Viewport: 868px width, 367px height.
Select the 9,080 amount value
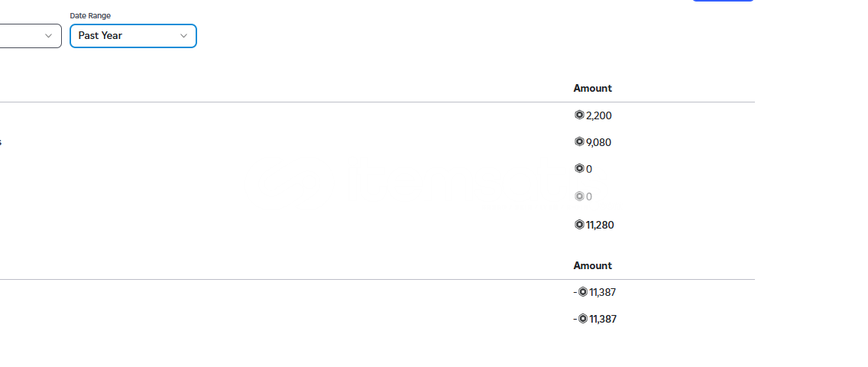point(599,142)
